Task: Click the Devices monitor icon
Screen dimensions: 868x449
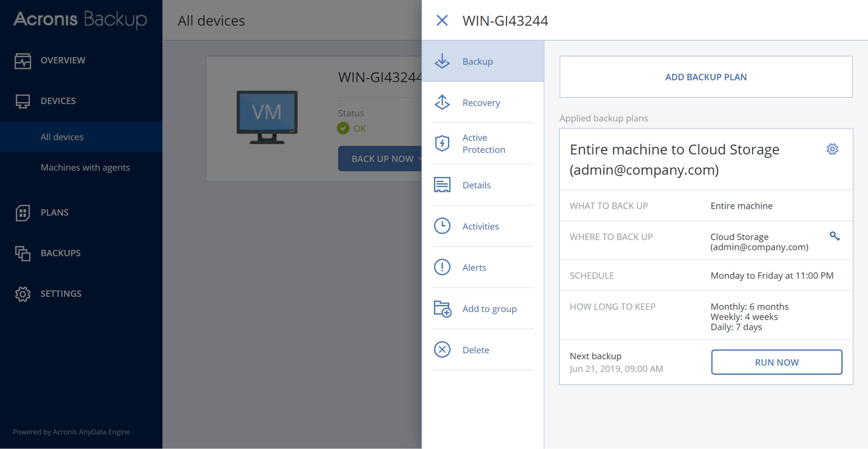Action: (x=23, y=101)
